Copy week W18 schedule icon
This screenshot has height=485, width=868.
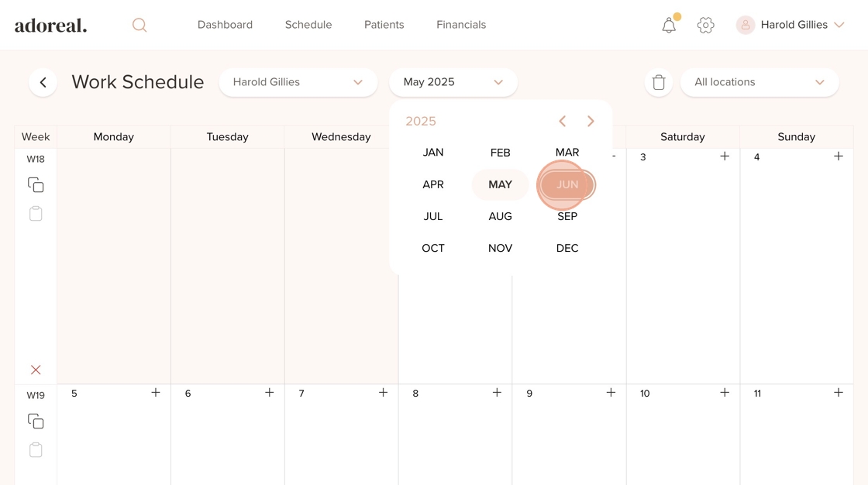pos(36,185)
